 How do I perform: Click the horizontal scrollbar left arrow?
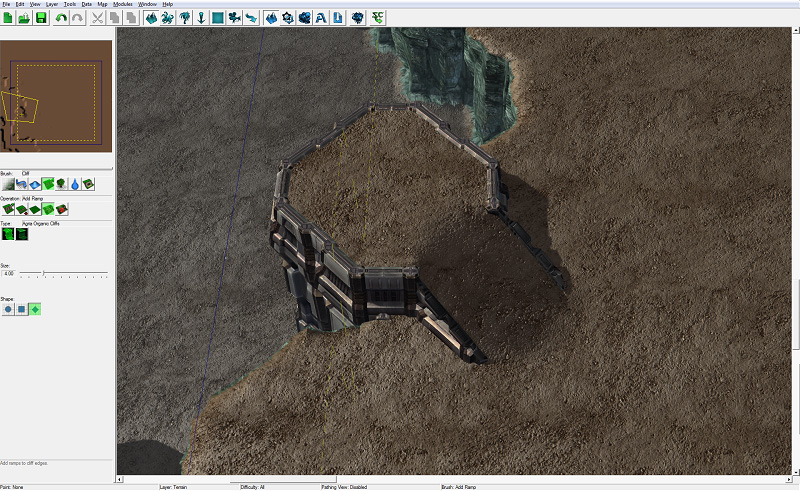[120, 479]
